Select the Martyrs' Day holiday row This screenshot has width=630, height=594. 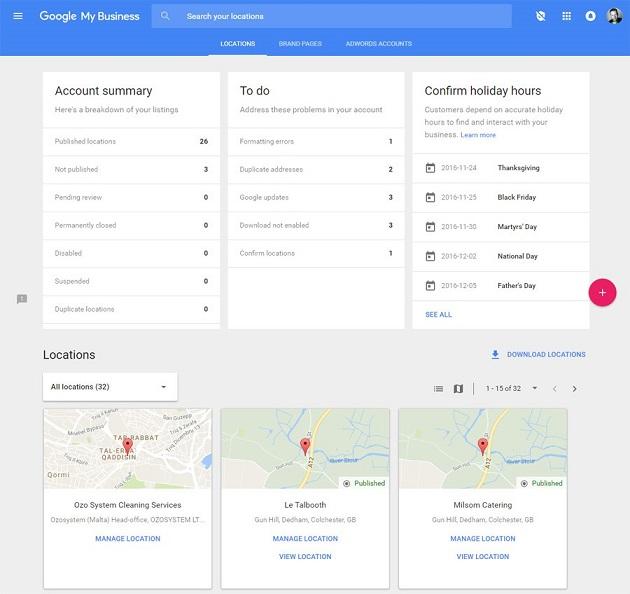501,227
